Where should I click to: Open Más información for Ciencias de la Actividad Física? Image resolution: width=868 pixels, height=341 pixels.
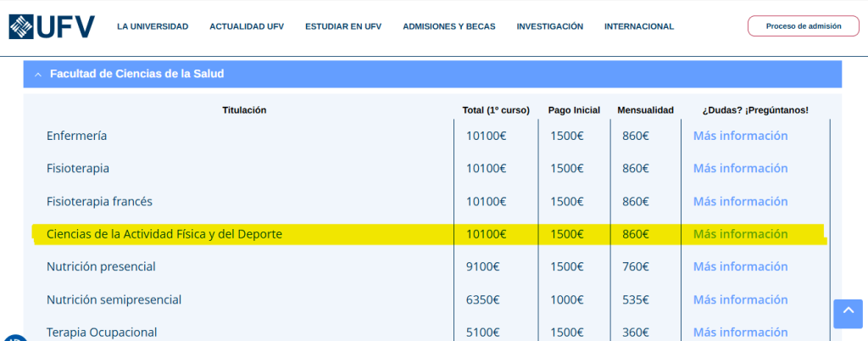click(x=740, y=234)
